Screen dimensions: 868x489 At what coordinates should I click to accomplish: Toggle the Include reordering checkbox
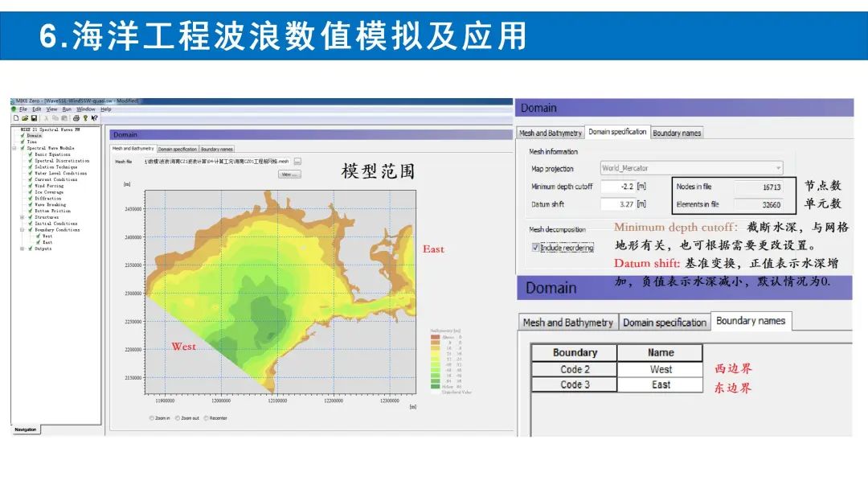coord(536,248)
